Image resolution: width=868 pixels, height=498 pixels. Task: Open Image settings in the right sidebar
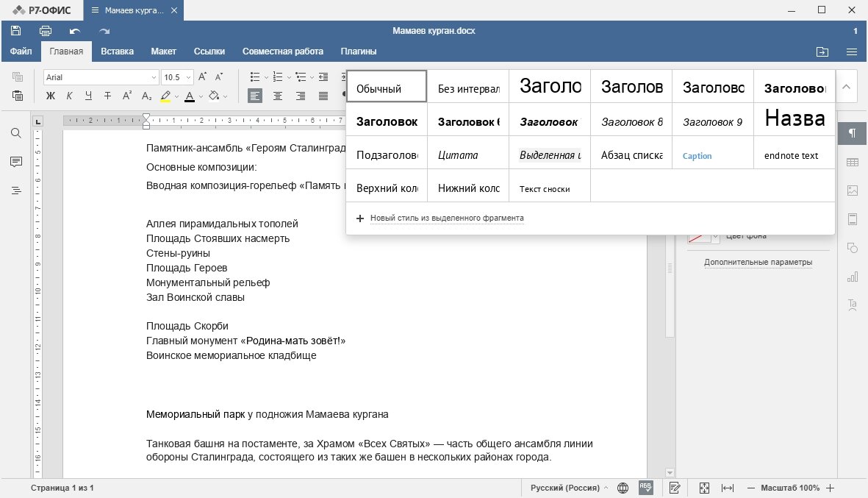(x=853, y=191)
